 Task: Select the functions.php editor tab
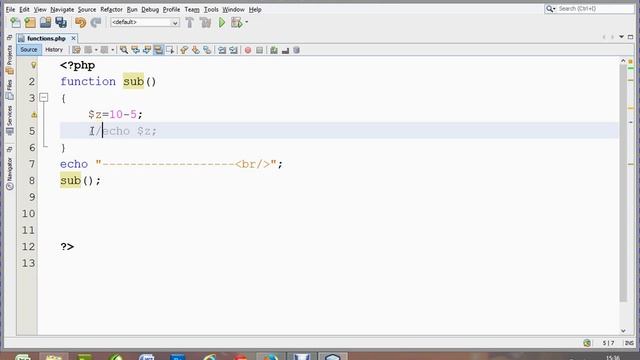[x=46, y=38]
